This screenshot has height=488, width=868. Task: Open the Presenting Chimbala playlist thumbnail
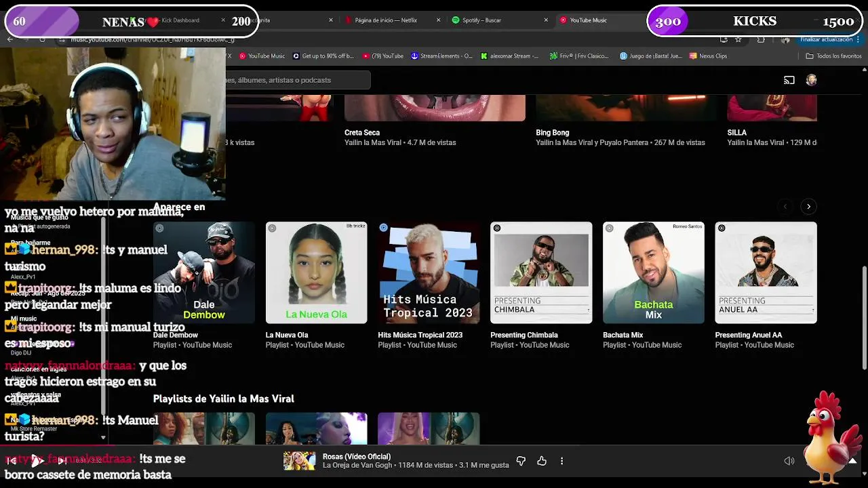click(x=541, y=272)
